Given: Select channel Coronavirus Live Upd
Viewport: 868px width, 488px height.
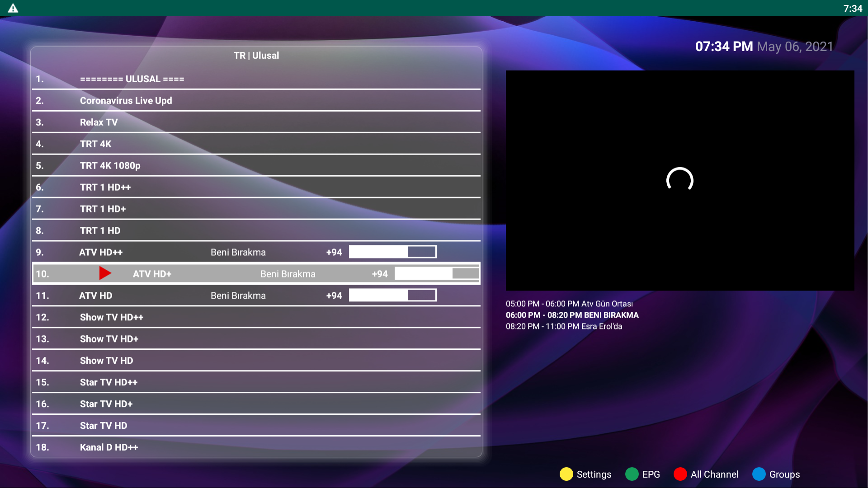Looking at the screenshot, I should [256, 101].
